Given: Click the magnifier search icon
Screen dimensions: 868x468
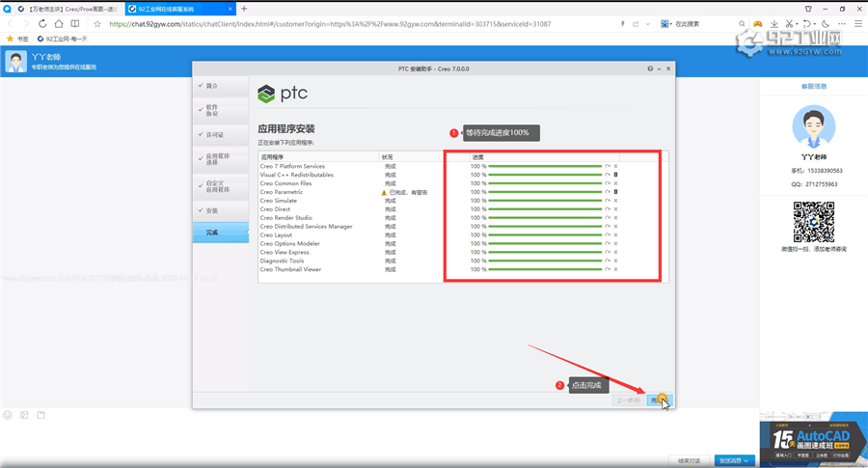Looking at the screenshot, I should point(742,24).
